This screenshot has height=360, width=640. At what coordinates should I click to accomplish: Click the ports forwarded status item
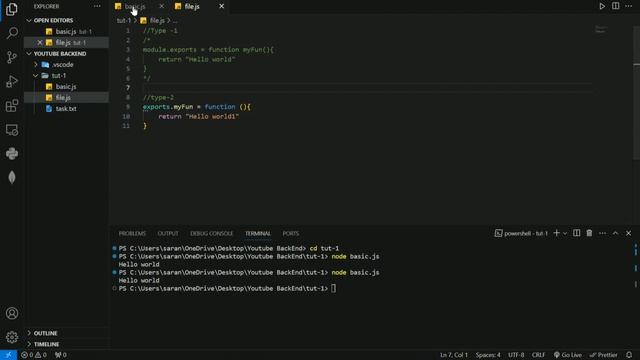coord(61,355)
